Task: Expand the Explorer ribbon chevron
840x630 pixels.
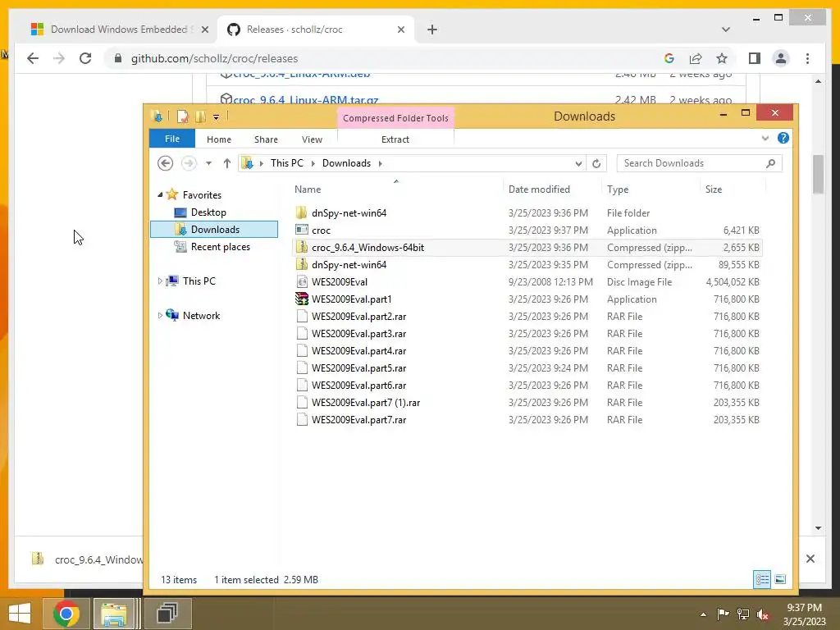Action: (x=765, y=138)
